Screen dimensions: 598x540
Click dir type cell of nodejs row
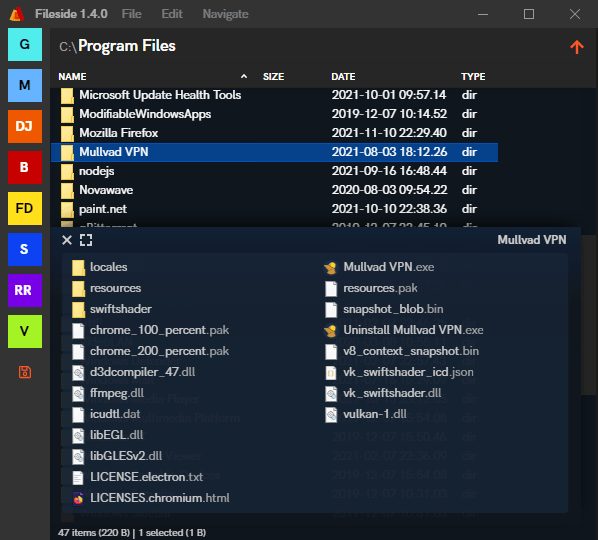click(469, 171)
